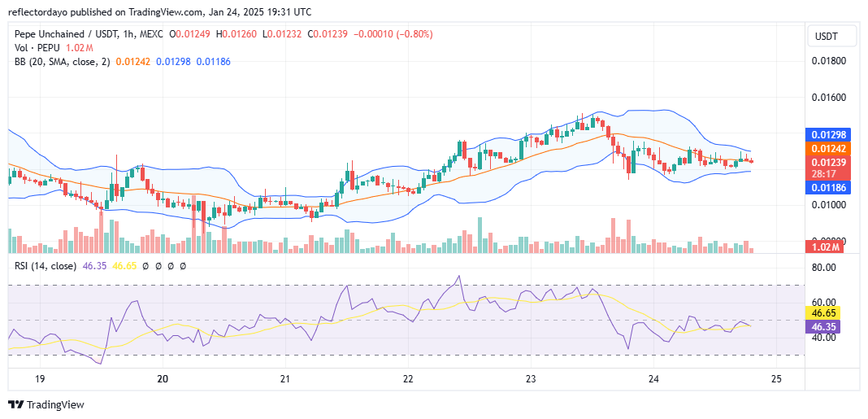
Task: Click the 0.01000 price axis tick
Action: pyautogui.click(x=827, y=205)
